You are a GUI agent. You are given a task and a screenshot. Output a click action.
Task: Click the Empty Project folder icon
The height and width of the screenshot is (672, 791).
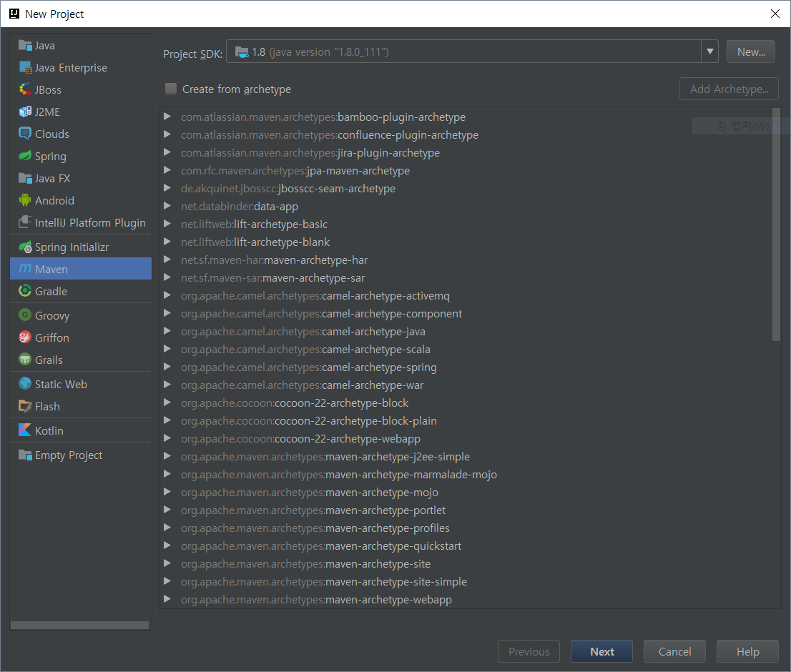pos(25,455)
